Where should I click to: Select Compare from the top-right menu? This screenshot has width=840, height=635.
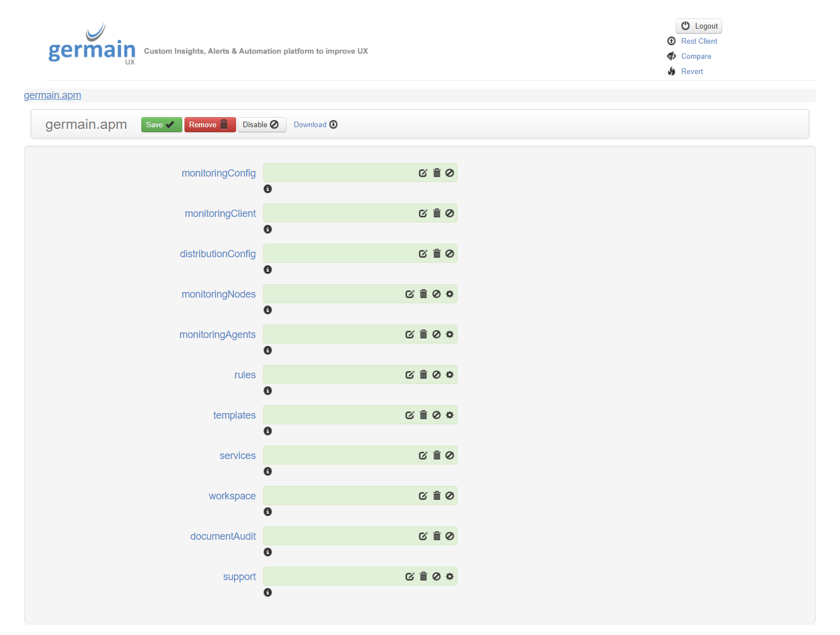(x=696, y=56)
